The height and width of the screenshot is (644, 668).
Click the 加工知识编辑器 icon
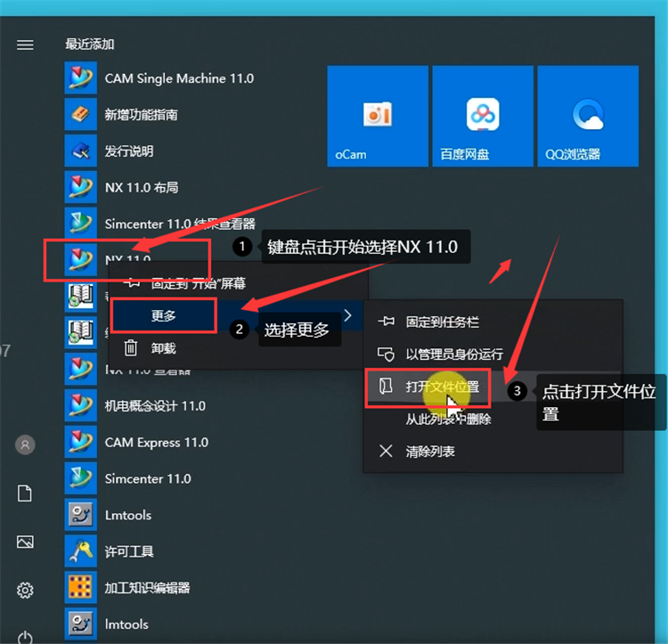point(80,587)
